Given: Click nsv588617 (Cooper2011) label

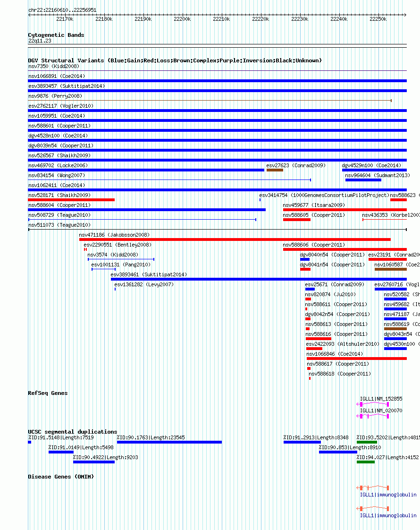Looking at the screenshot, I should [x=338, y=364].
